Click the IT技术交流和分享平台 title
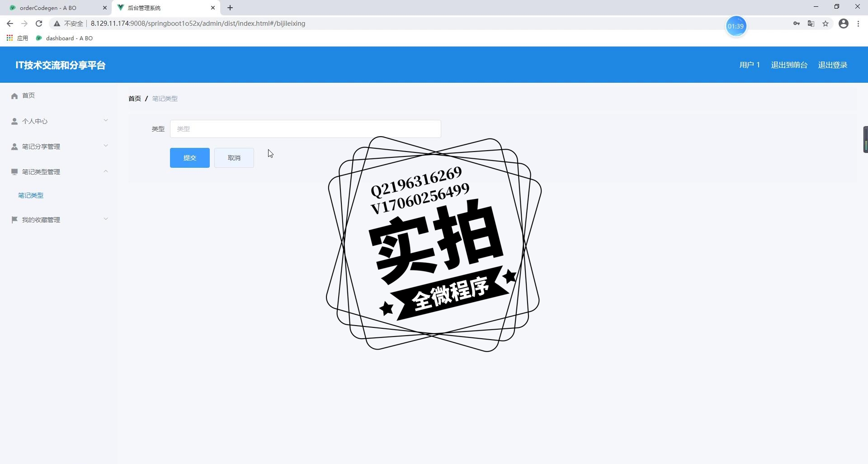The height and width of the screenshot is (464, 868). pos(61,65)
